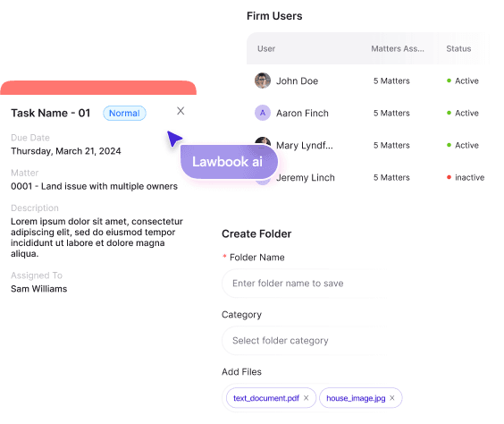
Task: Remove text_document.pdf file chip
Action: coord(306,398)
